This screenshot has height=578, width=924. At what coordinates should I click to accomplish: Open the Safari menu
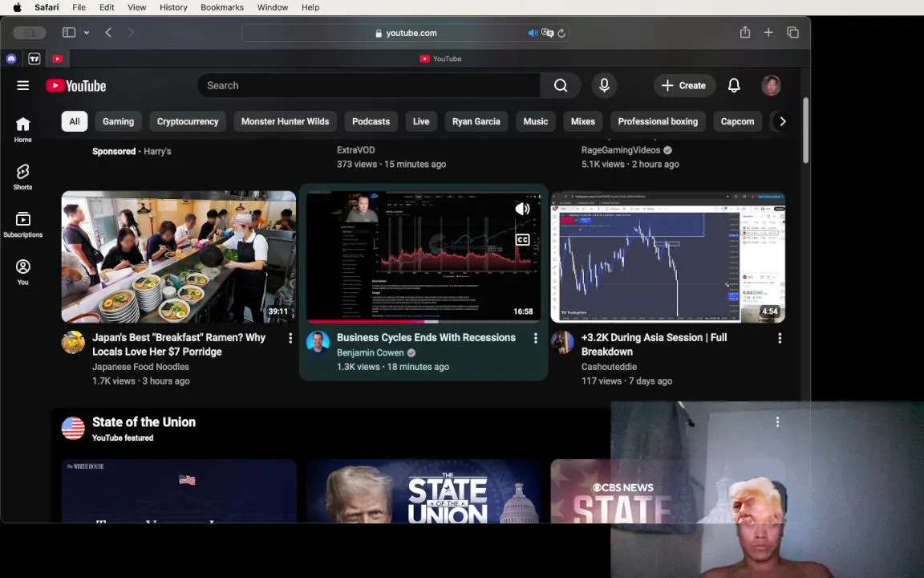point(47,7)
